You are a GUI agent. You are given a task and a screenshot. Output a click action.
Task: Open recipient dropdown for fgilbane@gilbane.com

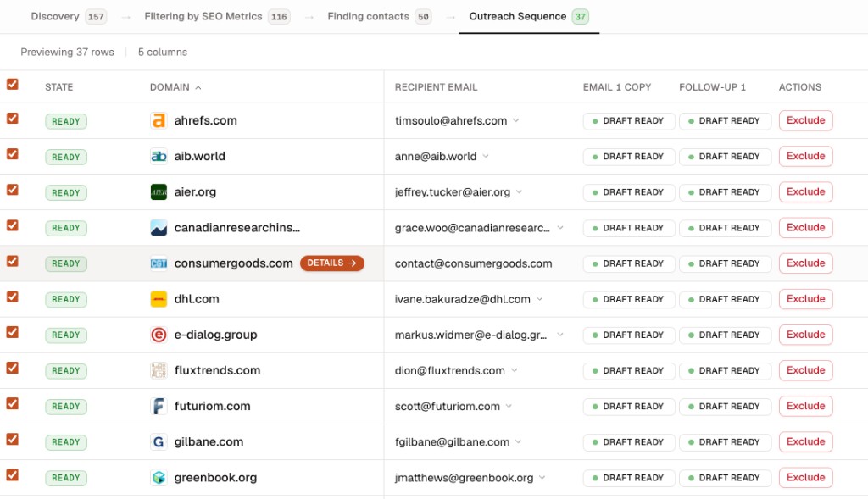(519, 442)
